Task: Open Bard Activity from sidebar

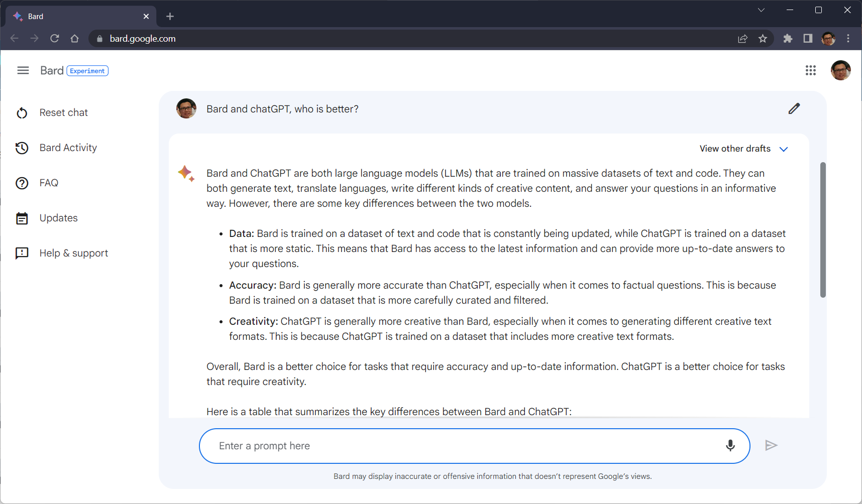Action: 68,148
